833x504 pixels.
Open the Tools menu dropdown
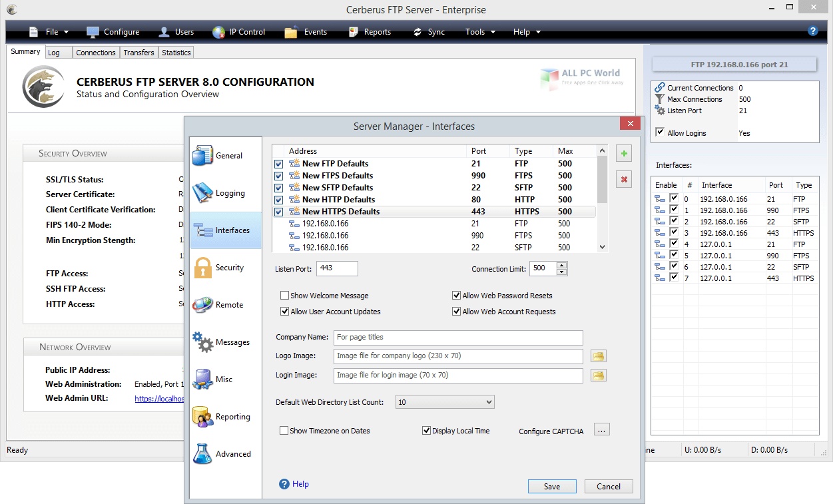pyautogui.click(x=480, y=32)
